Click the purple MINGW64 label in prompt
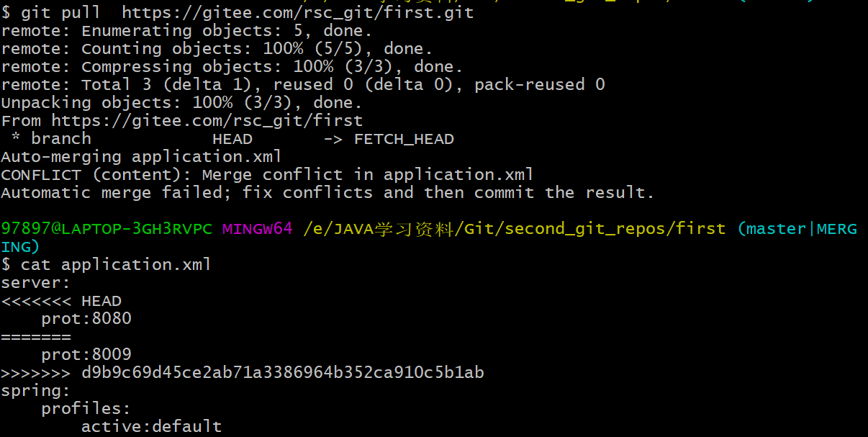The height and width of the screenshot is (437, 868). (258, 229)
